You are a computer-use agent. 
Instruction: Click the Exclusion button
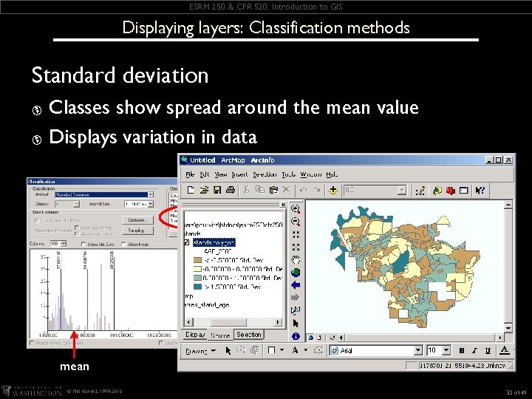click(137, 220)
